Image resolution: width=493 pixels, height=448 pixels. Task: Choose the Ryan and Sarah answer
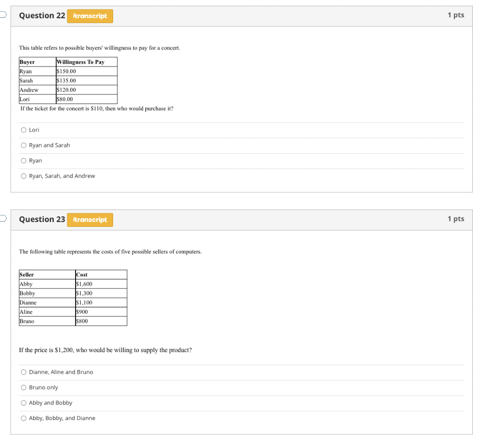[x=24, y=145]
